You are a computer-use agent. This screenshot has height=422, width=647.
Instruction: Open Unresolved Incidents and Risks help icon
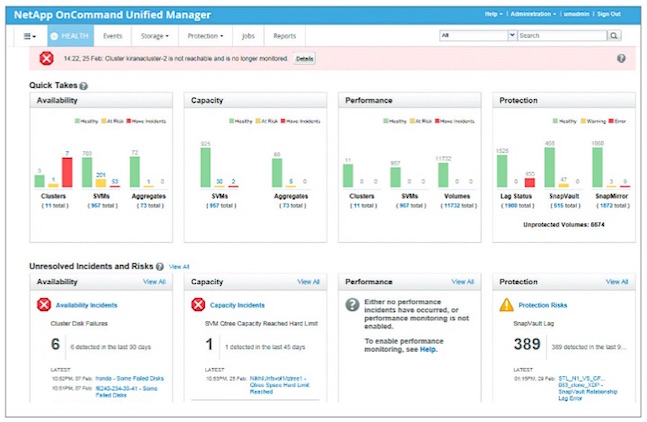pos(160,266)
